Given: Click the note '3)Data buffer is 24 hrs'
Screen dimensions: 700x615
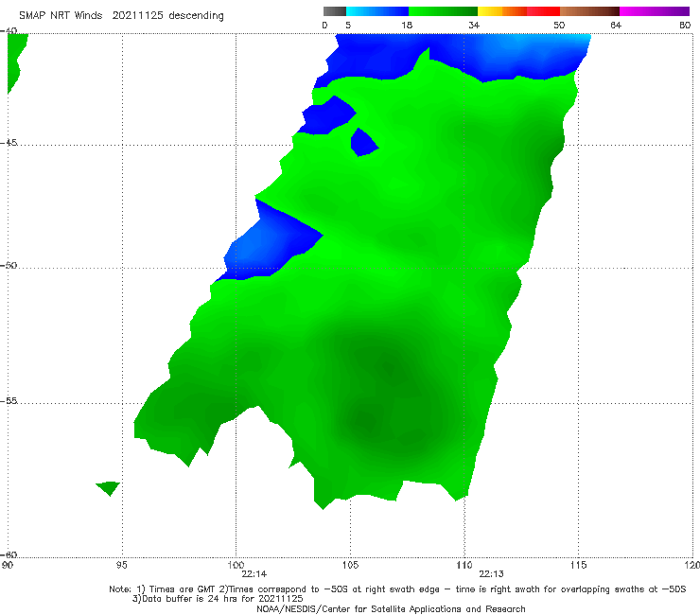Looking at the screenshot, I should click(x=218, y=599).
